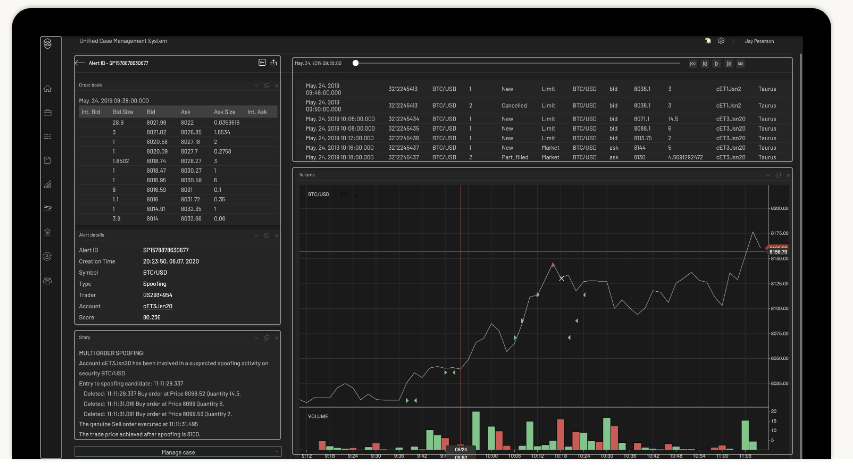Select order book row with bid size 3.9

[178, 218]
